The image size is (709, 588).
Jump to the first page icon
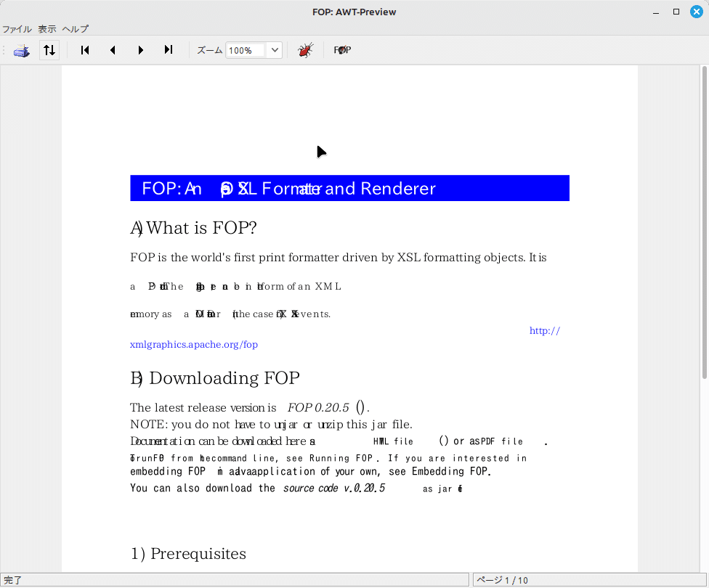tap(84, 50)
